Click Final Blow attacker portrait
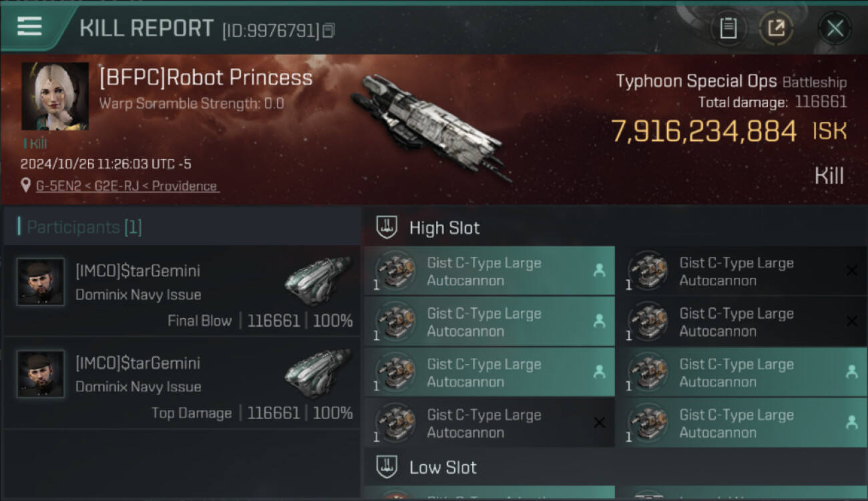The width and height of the screenshot is (868, 501). pyautogui.click(x=41, y=282)
